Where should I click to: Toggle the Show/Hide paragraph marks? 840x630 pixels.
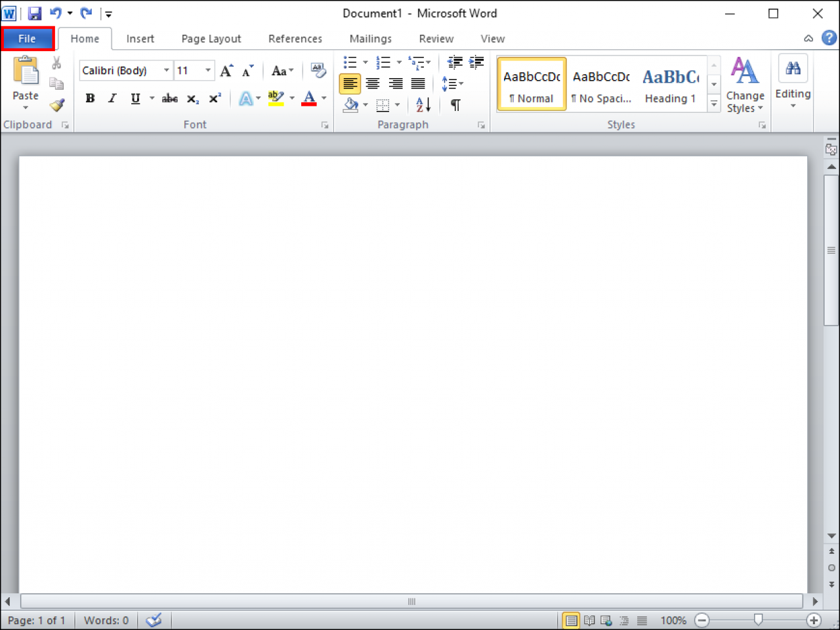point(455,105)
